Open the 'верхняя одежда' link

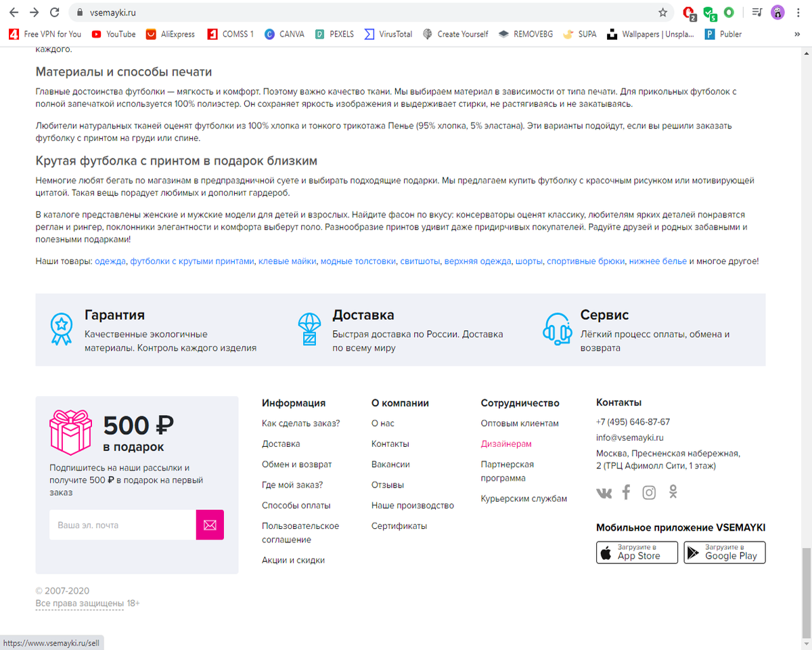478,261
